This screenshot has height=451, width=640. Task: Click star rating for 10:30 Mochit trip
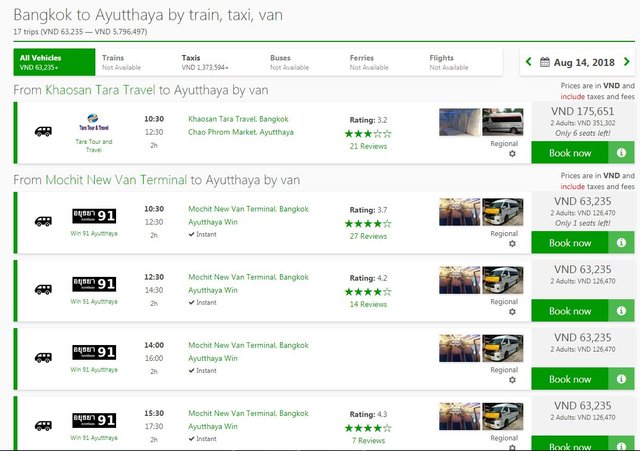[368, 223]
